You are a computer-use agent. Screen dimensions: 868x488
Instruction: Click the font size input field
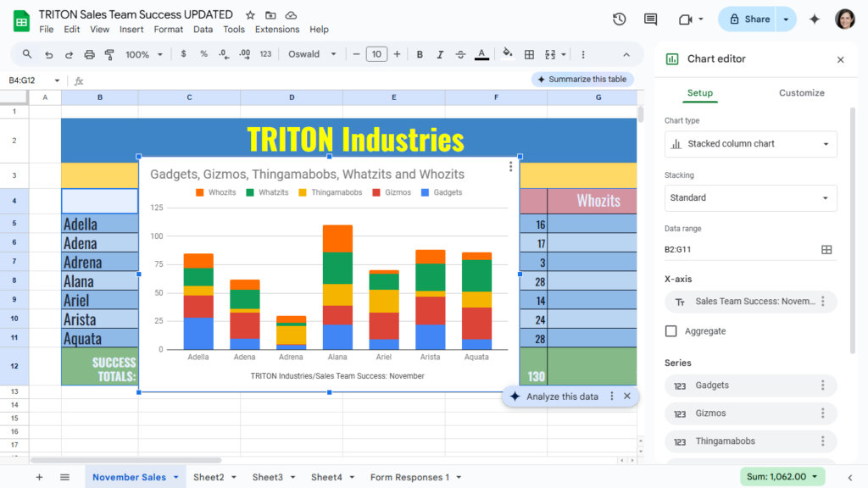(376, 54)
